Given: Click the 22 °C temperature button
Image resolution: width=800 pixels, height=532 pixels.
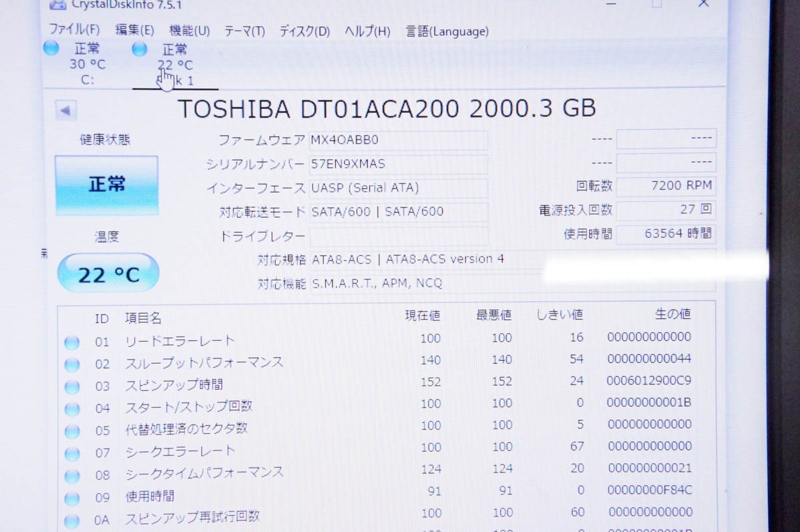Looking at the screenshot, I should coord(108,274).
